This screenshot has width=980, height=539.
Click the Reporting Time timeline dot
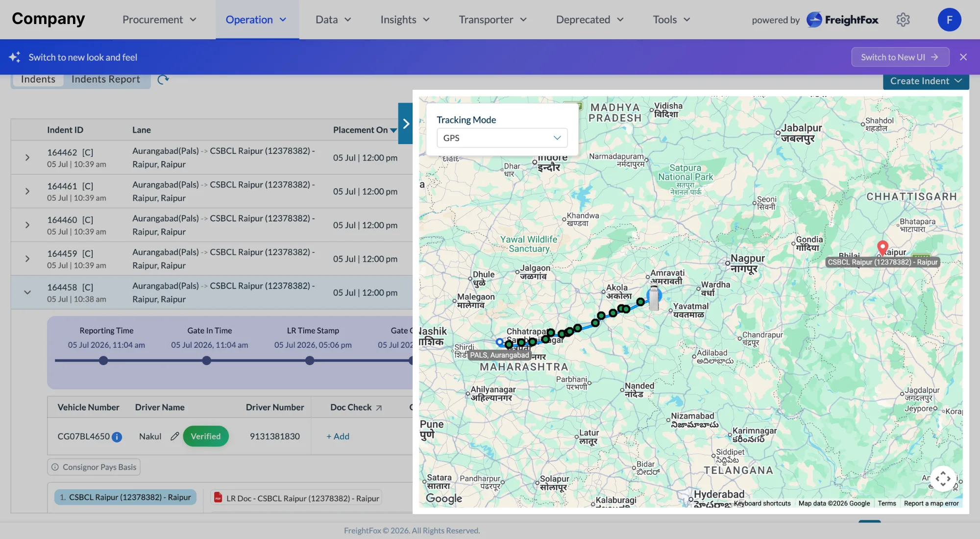[103, 361]
